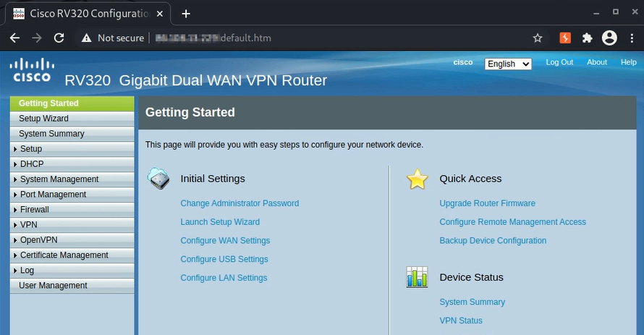Expand the System Management section
This screenshot has height=335, width=644.
pos(72,179)
